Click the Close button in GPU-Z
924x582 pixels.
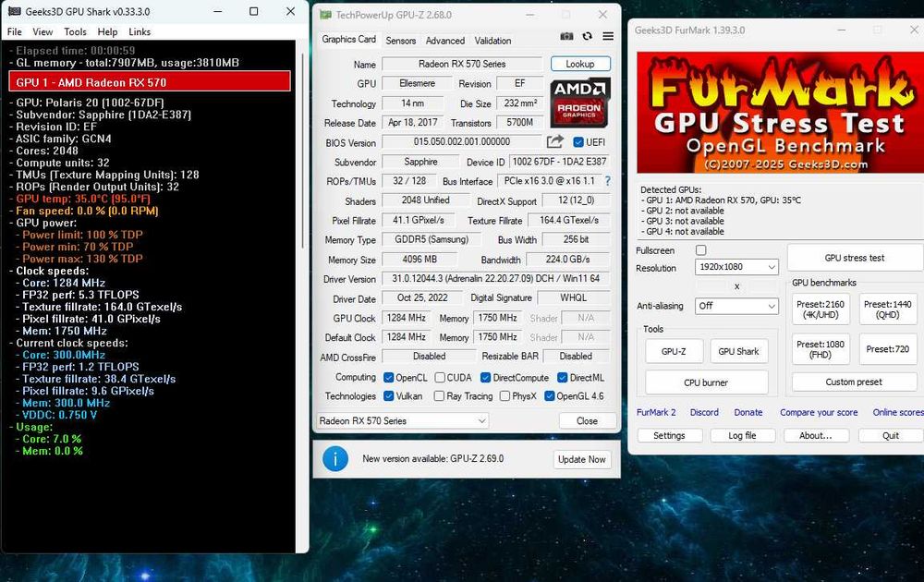[587, 420]
